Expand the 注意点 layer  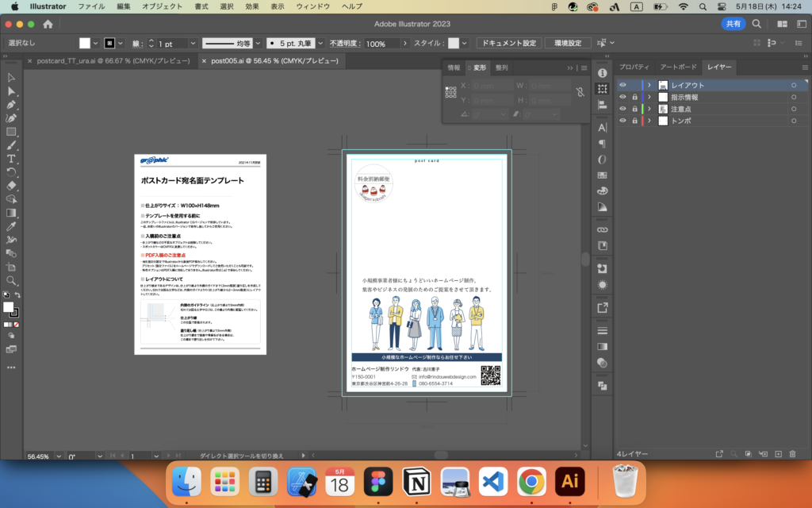click(649, 109)
